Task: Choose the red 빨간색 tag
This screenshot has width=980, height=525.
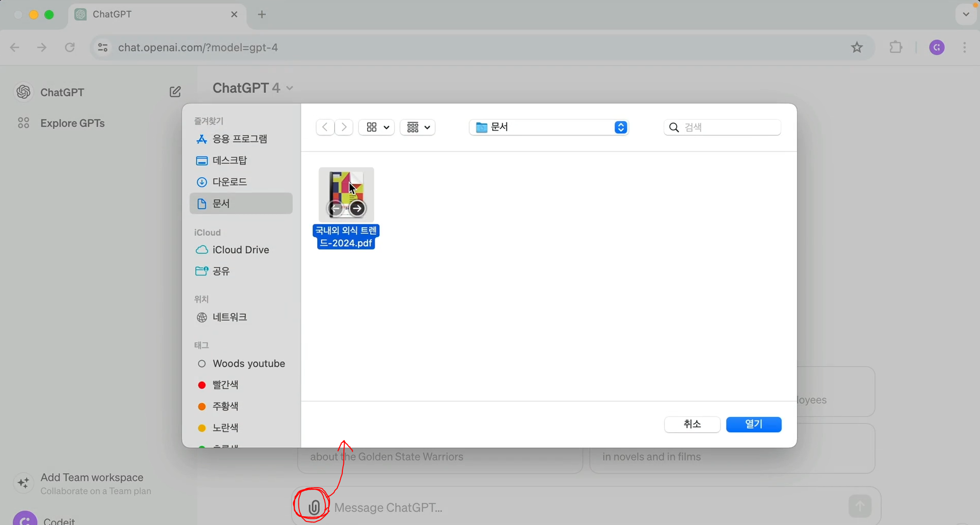Action: pyautogui.click(x=241, y=385)
